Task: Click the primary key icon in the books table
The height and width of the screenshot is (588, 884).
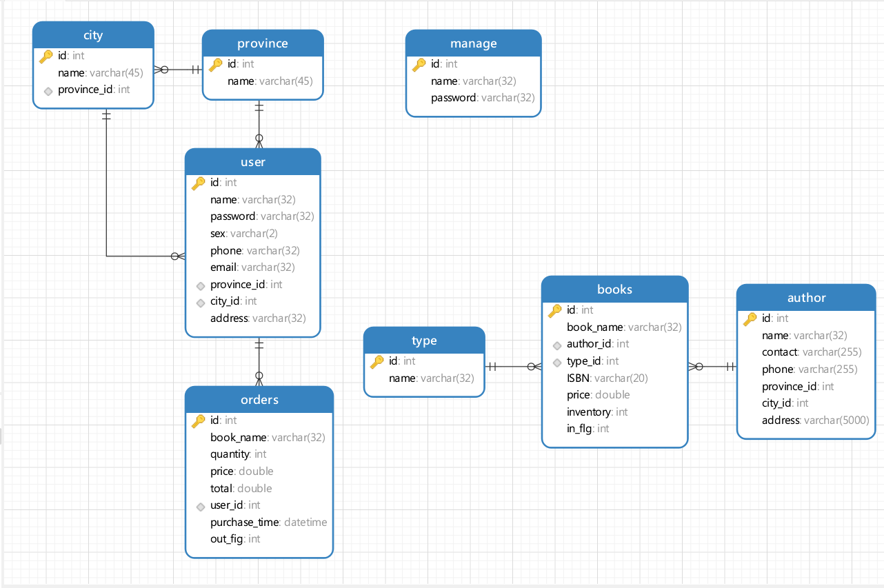Action: (x=555, y=310)
